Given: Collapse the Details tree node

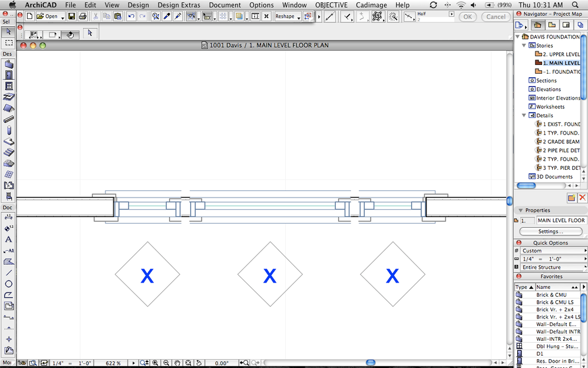Looking at the screenshot, I should (524, 115).
